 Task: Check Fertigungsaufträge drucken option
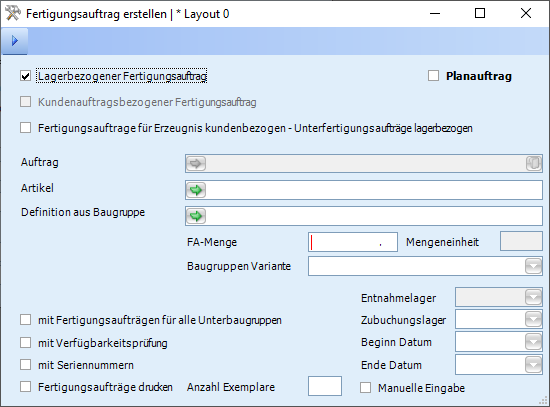click(26, 387)
